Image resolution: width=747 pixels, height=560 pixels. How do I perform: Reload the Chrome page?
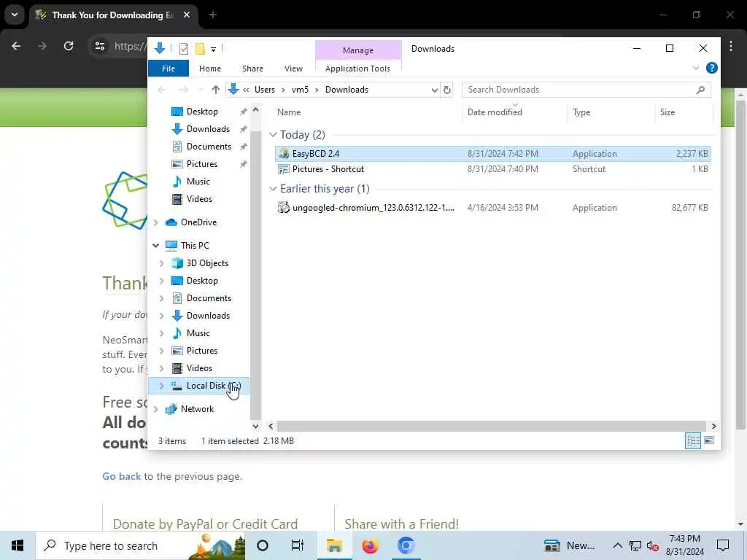click(x=69, y=46)
